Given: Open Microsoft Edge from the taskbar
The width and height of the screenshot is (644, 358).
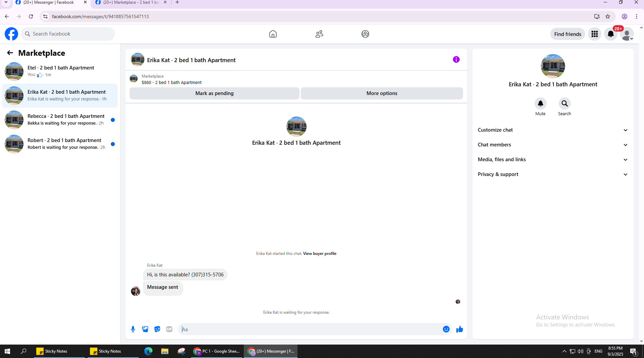Looking at the screenshot, I should pyautogui.click(x=148, y=351).
